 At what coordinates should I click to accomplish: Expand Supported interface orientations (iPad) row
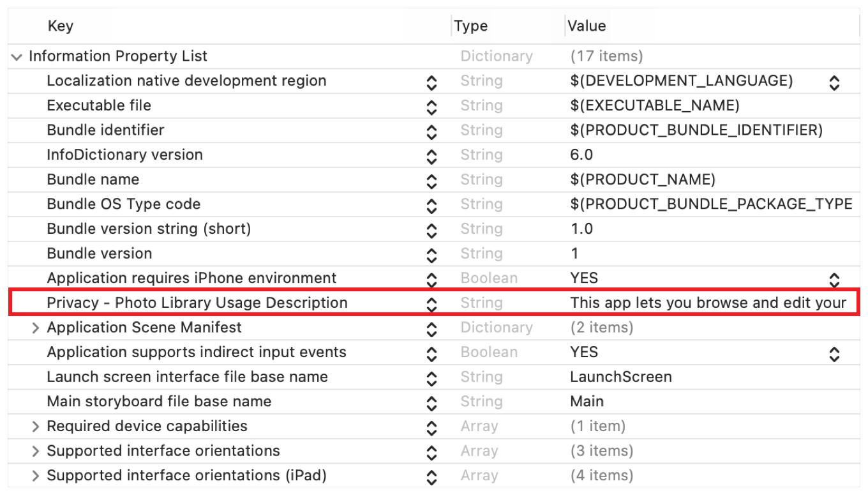pos(36,476)
